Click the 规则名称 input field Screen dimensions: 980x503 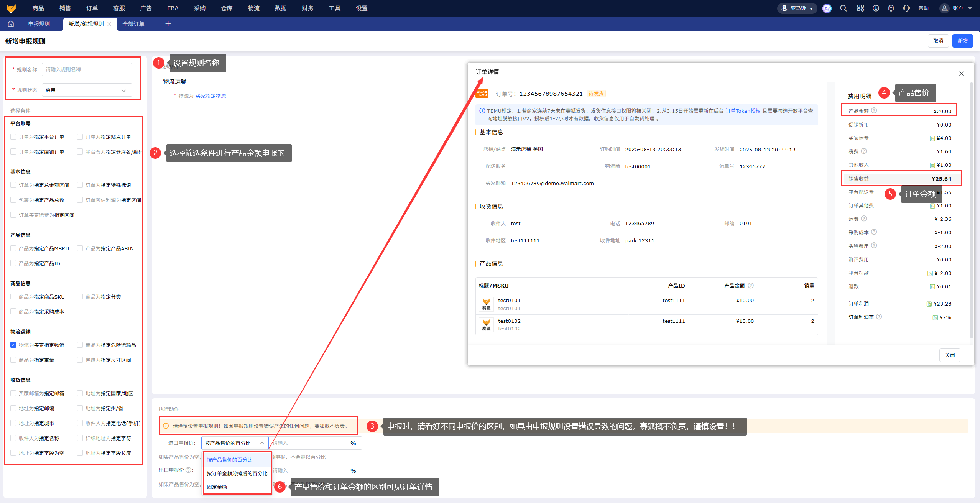pyautogui.click(x=87, y=70)
